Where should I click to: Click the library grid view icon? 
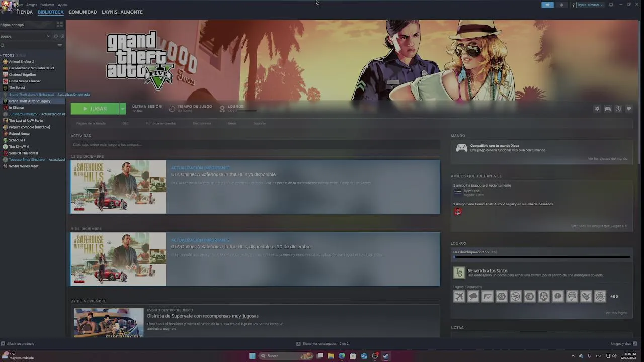click(59, 24)
